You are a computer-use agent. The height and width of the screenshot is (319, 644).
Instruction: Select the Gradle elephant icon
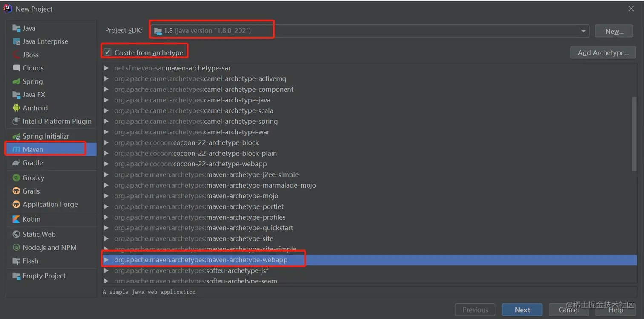pyautogui.click(x=17, y=163)
